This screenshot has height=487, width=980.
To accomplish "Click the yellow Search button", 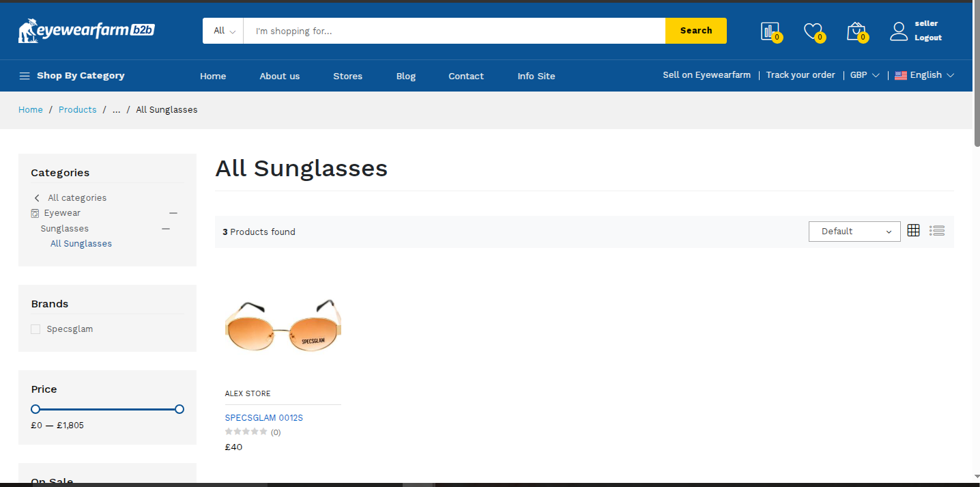I will tap(696, 31).
